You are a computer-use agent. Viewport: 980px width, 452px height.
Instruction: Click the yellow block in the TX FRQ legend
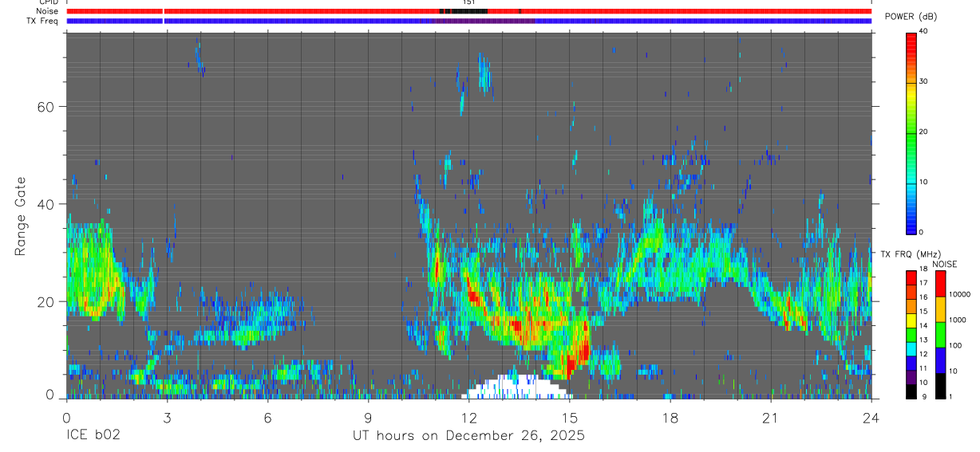[911, 319]
